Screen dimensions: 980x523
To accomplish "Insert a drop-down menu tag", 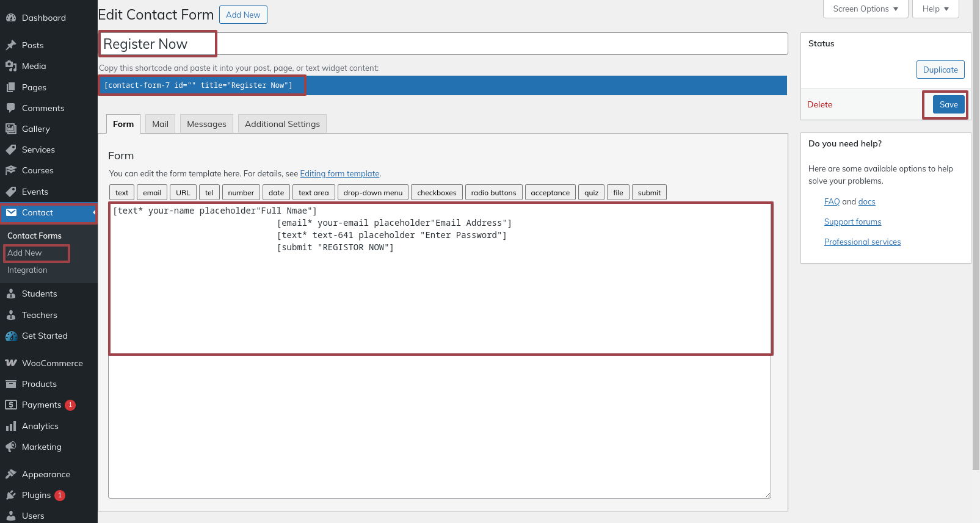I will pyautogui.click(x=373, y=192).
